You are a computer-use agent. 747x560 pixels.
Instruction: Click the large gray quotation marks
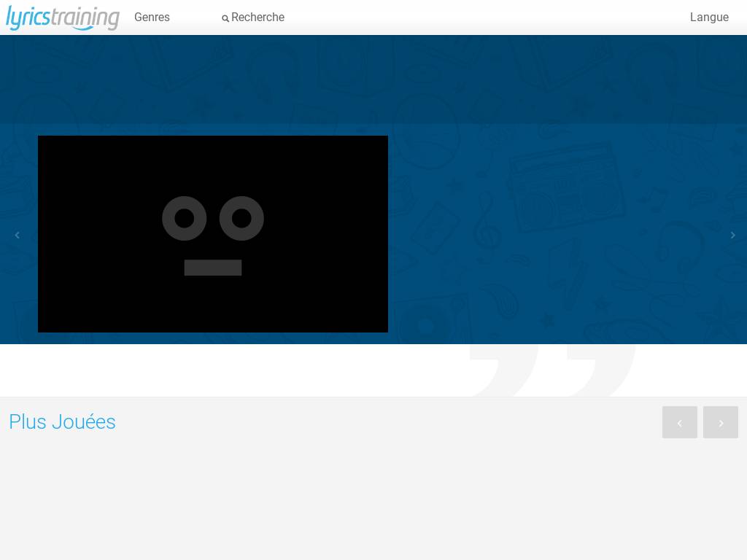coord(554,370)
